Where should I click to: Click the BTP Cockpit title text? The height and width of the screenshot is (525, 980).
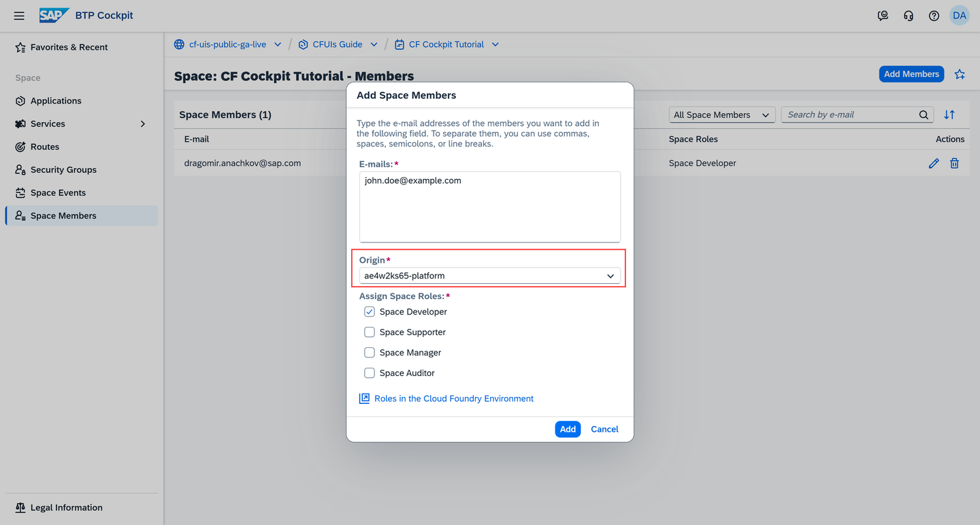pos(104,15)
